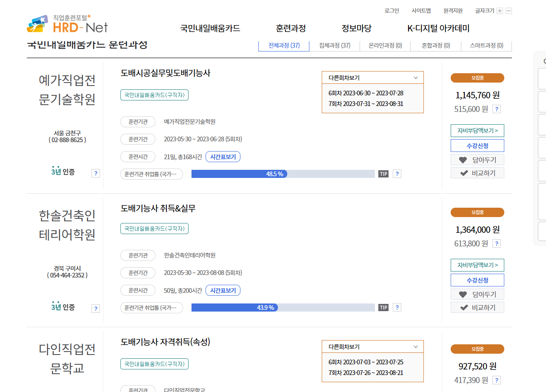Increase font size with the 글자크기 plus icon
546x392 pixels.
point(499,11)
